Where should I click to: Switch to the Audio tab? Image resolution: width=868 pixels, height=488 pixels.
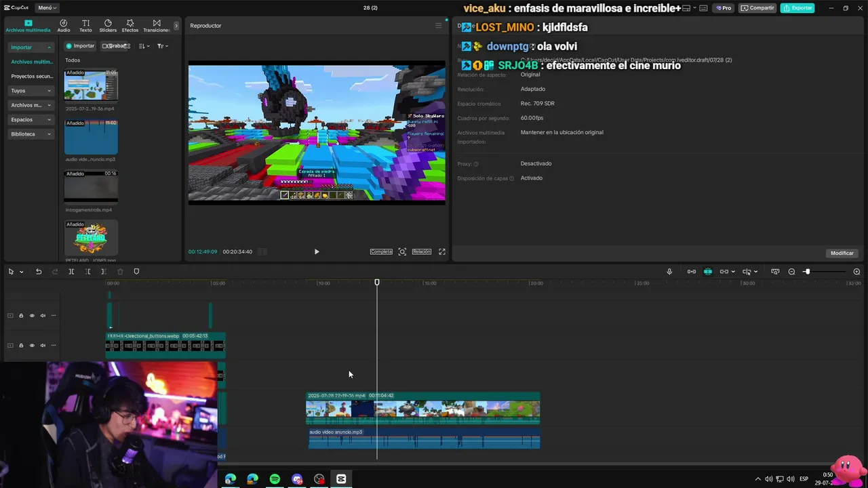pyautogui.click(x=64, y=26)
